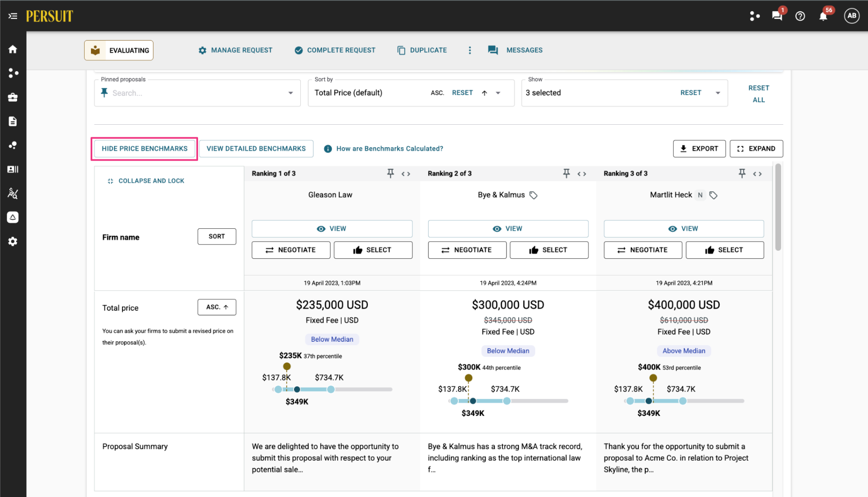Screen dimensions: 868x497
Task: Pin the Gleason Law proposal
Action: point(390,173)
